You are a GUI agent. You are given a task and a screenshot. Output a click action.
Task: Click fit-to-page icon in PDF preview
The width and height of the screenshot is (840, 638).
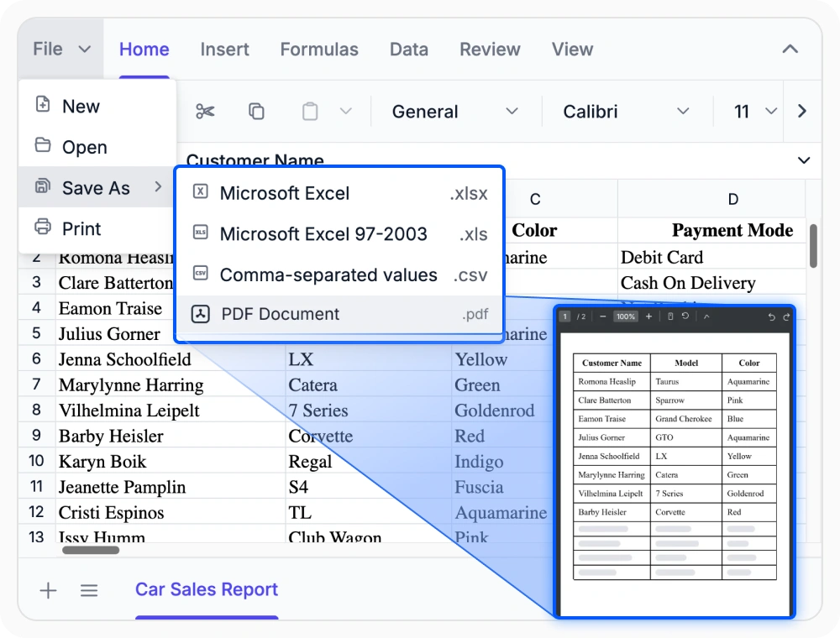(670, 316)
